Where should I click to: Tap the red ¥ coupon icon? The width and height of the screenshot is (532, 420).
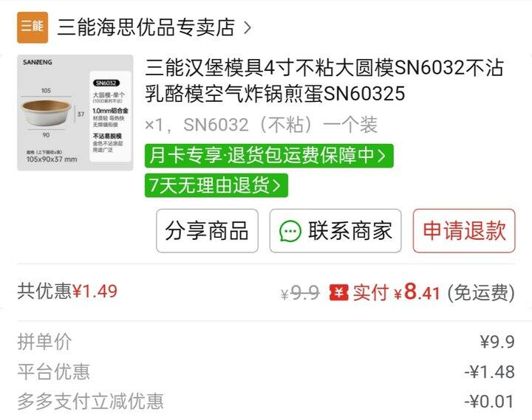tap(338, 292)
